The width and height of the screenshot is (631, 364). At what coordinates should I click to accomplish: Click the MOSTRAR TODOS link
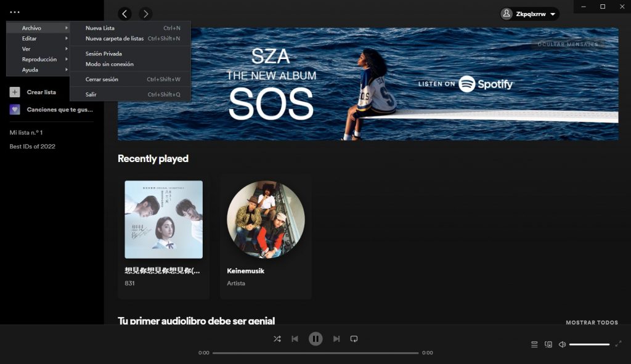pos(592,322)
